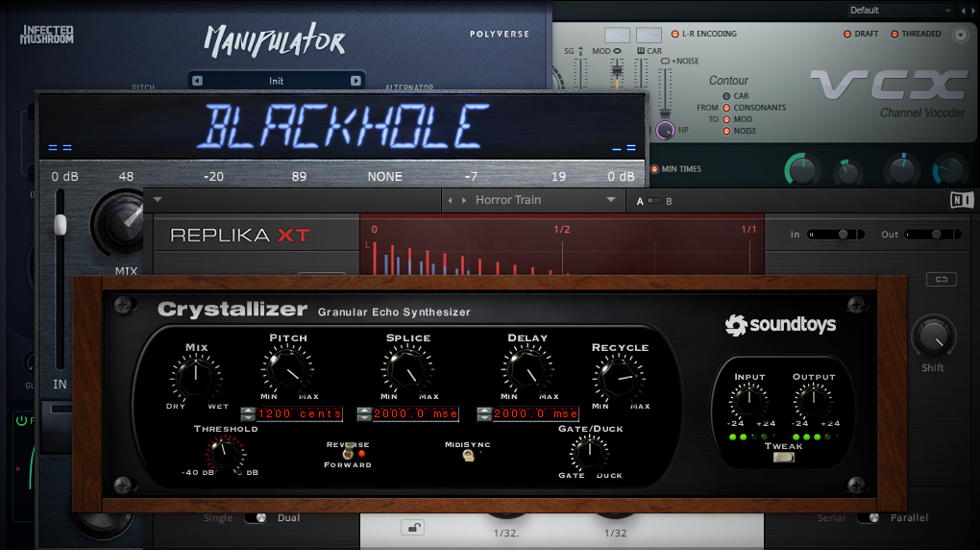Image resolution: width=980 pixels, height=550 pixels.
Task: Click the In level slider in Replika XT
Action: click(x=836, y=235)
